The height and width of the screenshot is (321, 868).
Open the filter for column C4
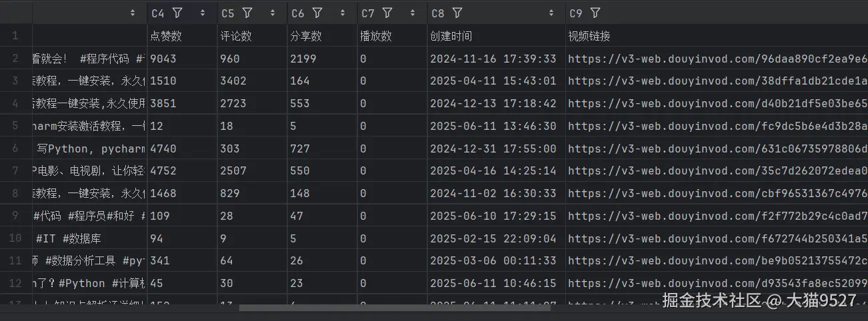(x=177, y=13)
